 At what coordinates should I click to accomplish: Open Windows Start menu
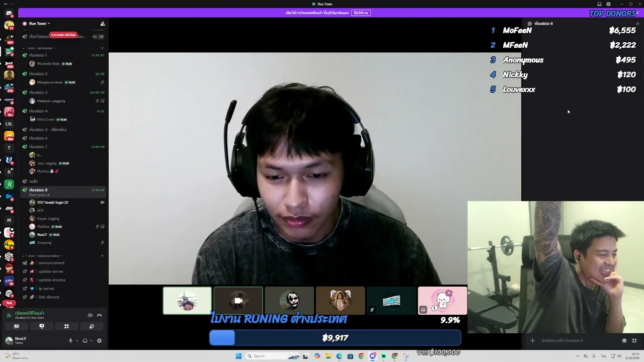pyautogui.click(x=238, y=356)
